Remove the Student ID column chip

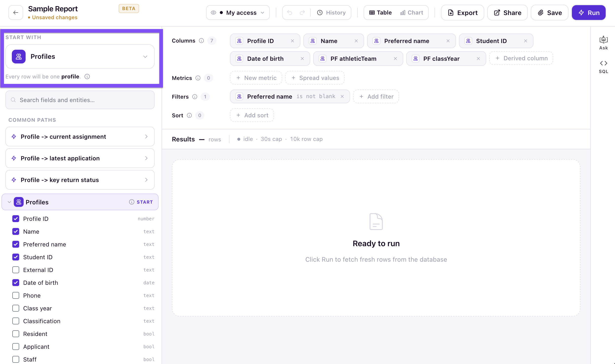(526, 41)
